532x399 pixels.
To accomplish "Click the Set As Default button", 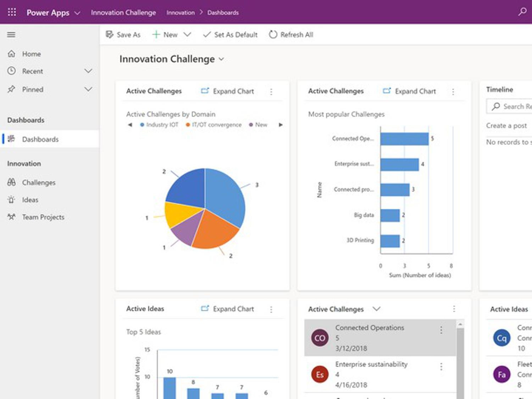I will click(x=230, y=34).
